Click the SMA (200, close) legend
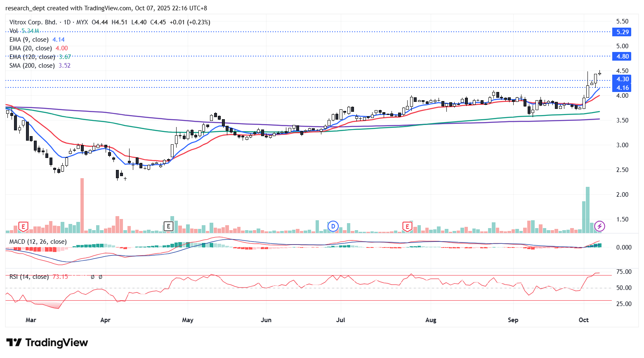Viewport: 644px width, 358px height. coord(32,66)
